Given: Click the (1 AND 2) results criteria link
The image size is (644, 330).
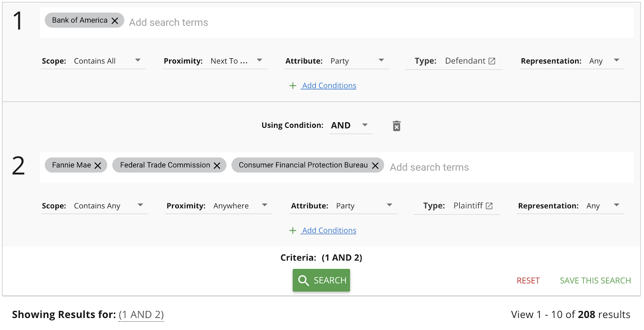Looking at the screenshot, I should (141, 315).
